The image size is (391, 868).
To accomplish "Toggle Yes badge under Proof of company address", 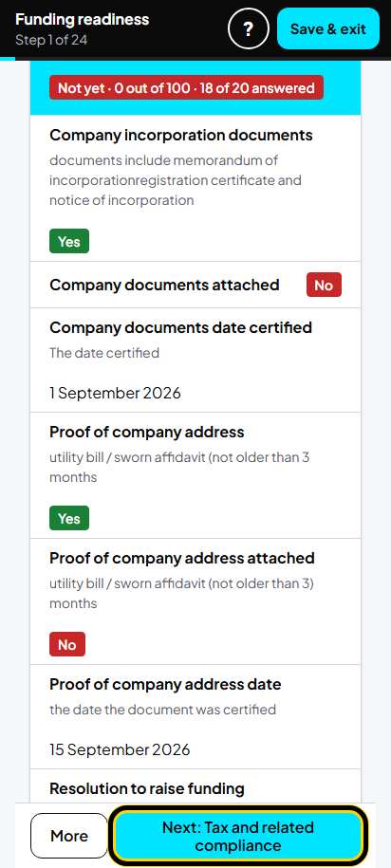I will 69,518.
